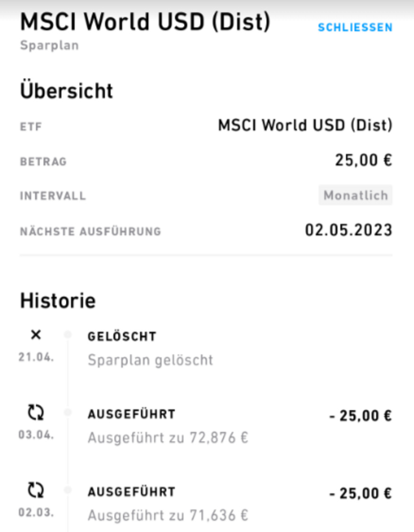
Task: Click the 03.04. date in history
Action: coord(36,435)
